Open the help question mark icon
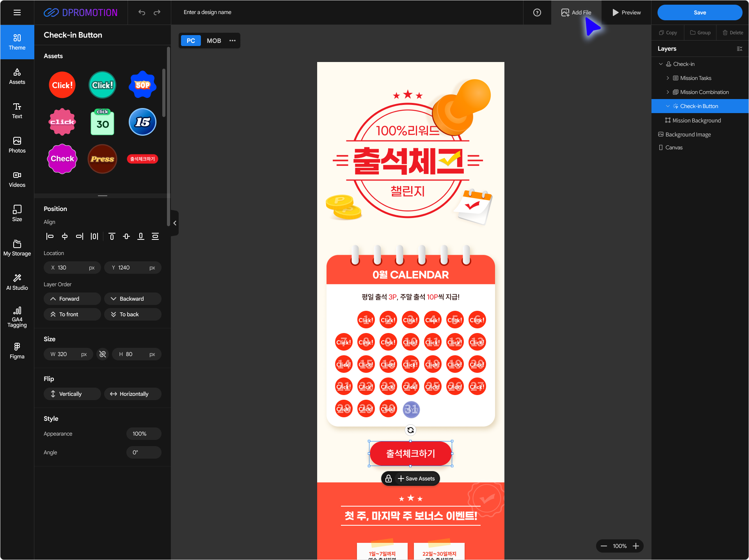This screenshot has width=749, height=560. point(537,12)
